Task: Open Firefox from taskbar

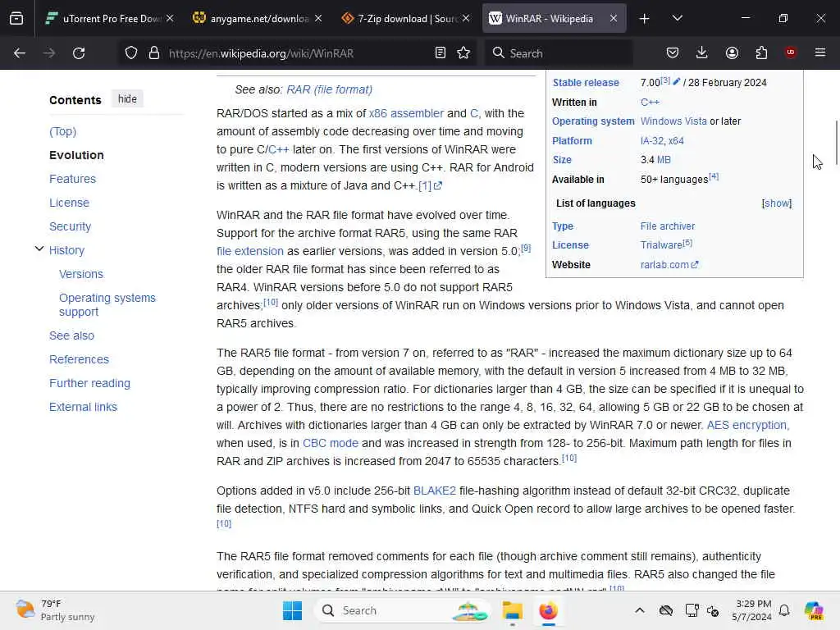Action: (x=548, y=610)
